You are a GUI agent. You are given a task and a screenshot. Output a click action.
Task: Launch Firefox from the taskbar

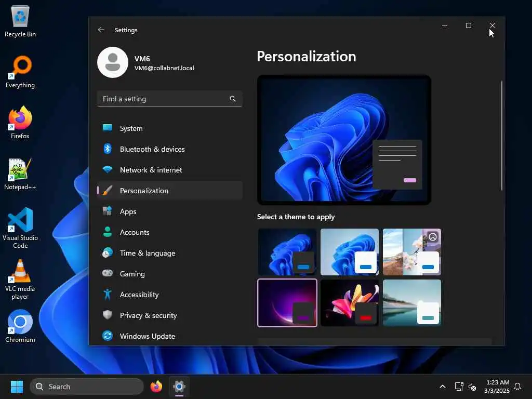(156, 387)
